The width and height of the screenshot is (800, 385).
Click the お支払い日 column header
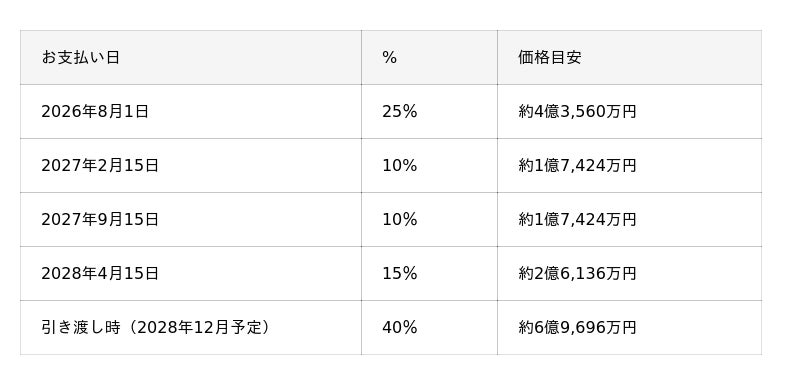tap(191, 58)
